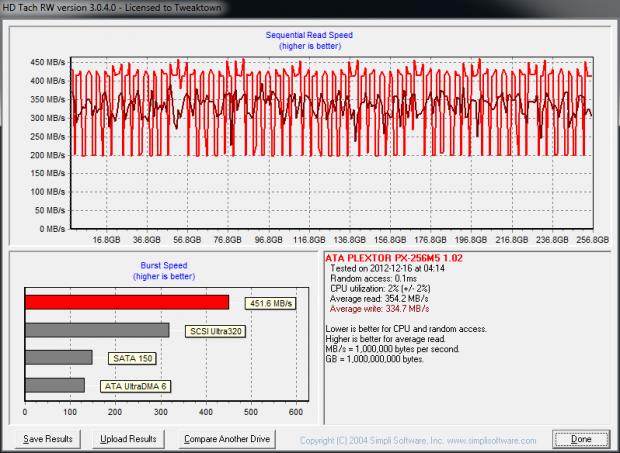The image size is (620, 453).
Task: Select Average write: 334.7 MB/s
Action: coord(379,309)
